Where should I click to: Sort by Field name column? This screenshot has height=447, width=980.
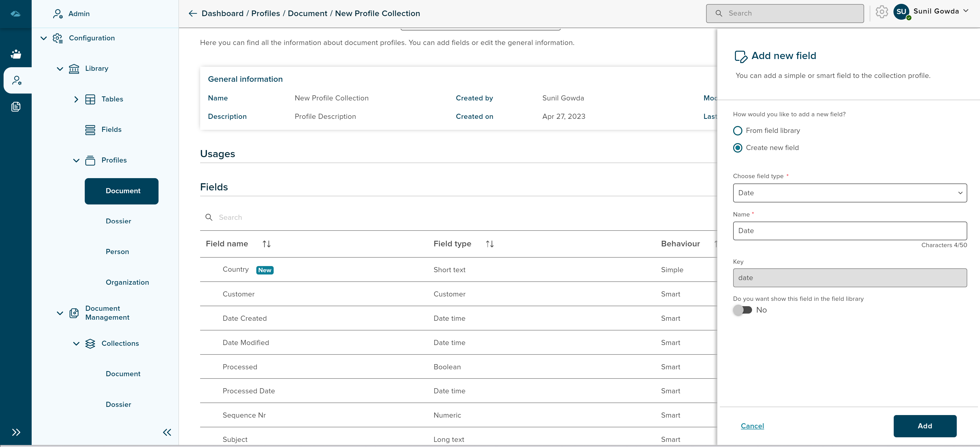coord(266,244)
